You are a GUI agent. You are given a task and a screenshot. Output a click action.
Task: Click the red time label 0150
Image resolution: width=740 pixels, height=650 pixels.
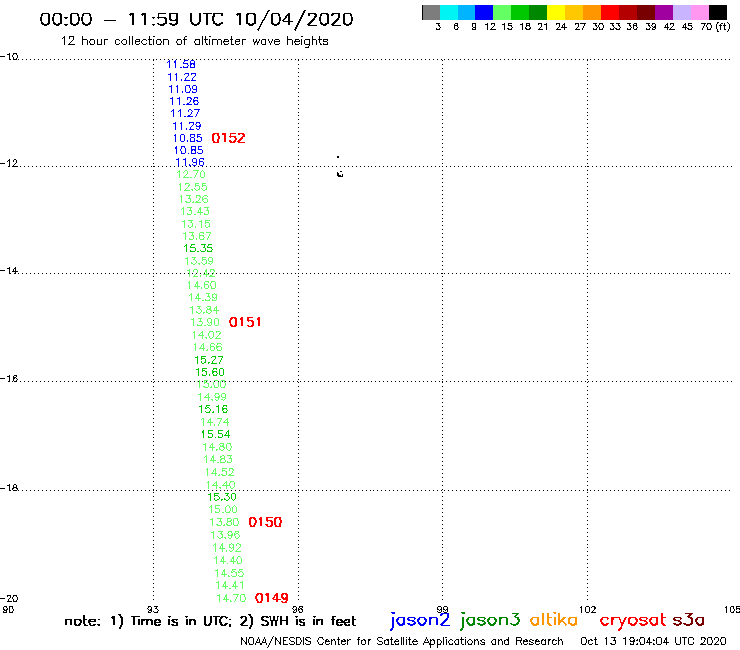click(265, 522)
